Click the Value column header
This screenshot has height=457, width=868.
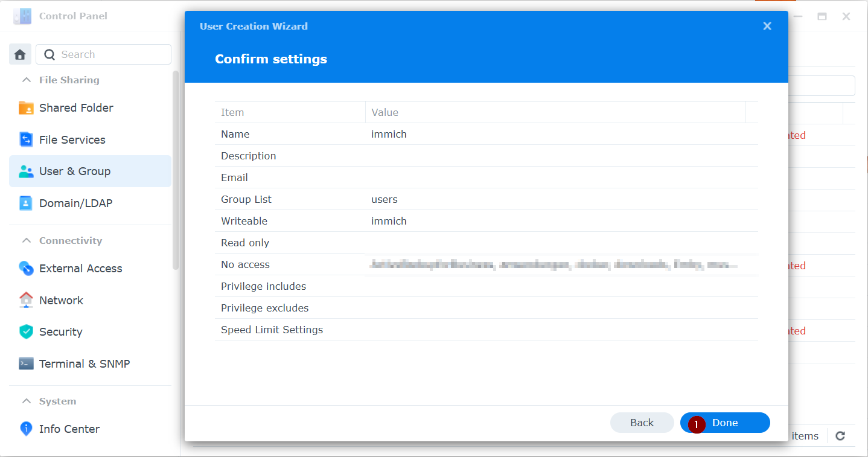(x=555, y=112)
